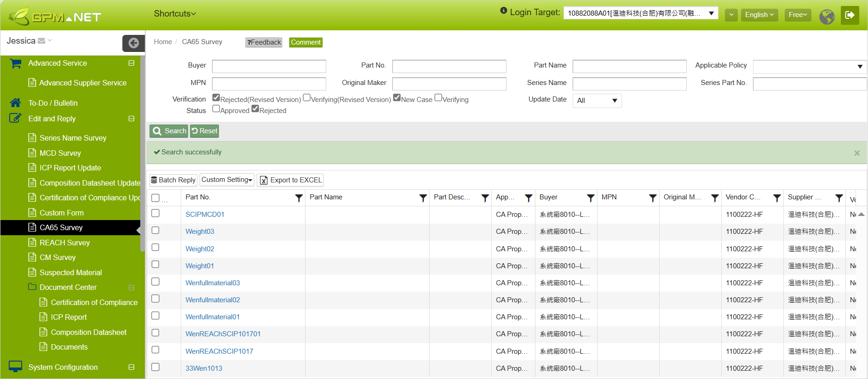Uncheck the Rejected status checkbox

255,108
